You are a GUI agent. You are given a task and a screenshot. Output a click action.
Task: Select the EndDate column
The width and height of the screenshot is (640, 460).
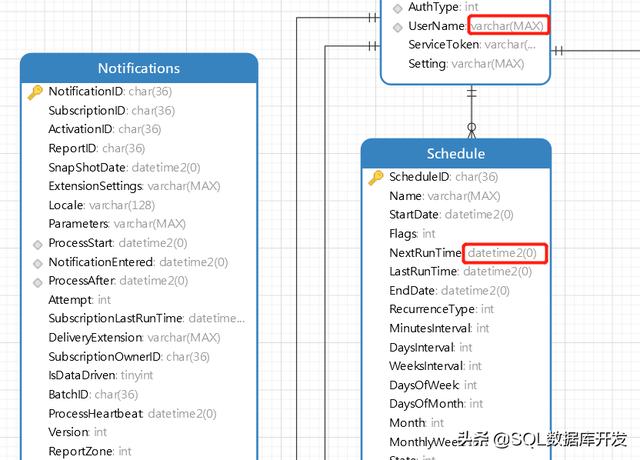tap(449, 291)
